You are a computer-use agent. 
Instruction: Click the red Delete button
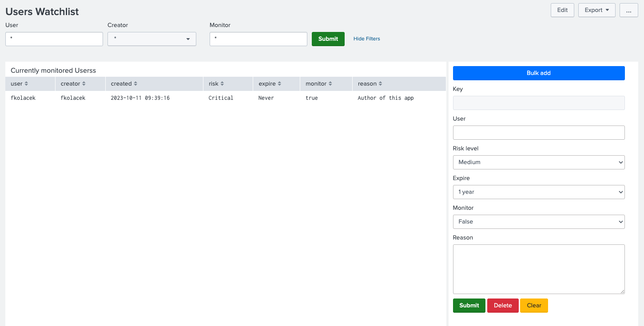503,306
